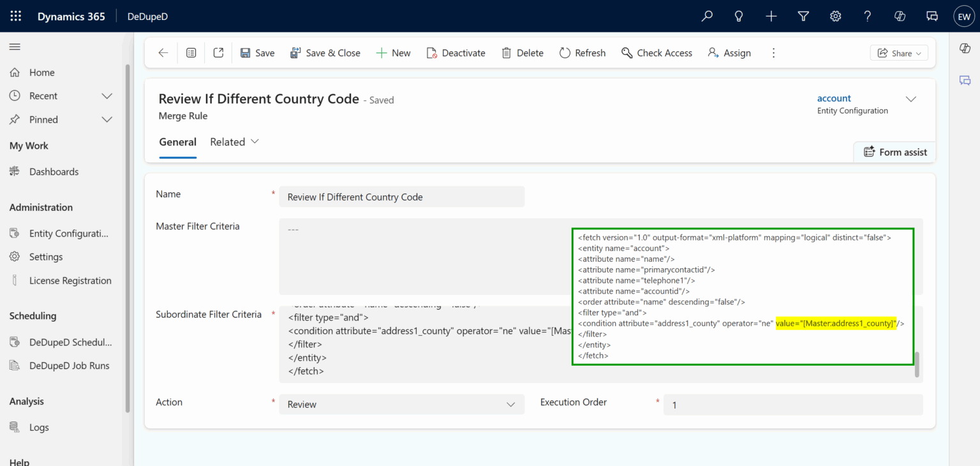Open the Share dropdown
Viewport: 980px width, 466px height.
898,52
